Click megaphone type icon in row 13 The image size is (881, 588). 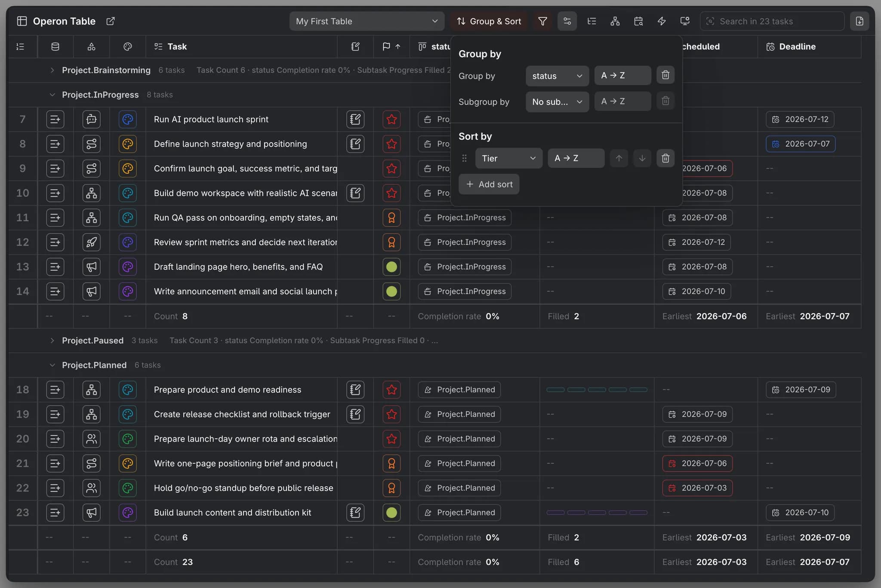tap(92, 267)
